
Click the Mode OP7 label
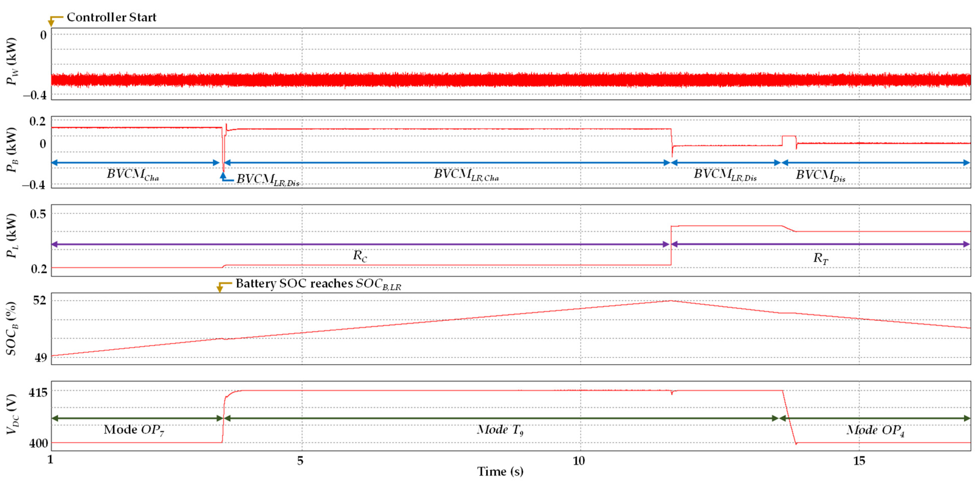(134, 430)
